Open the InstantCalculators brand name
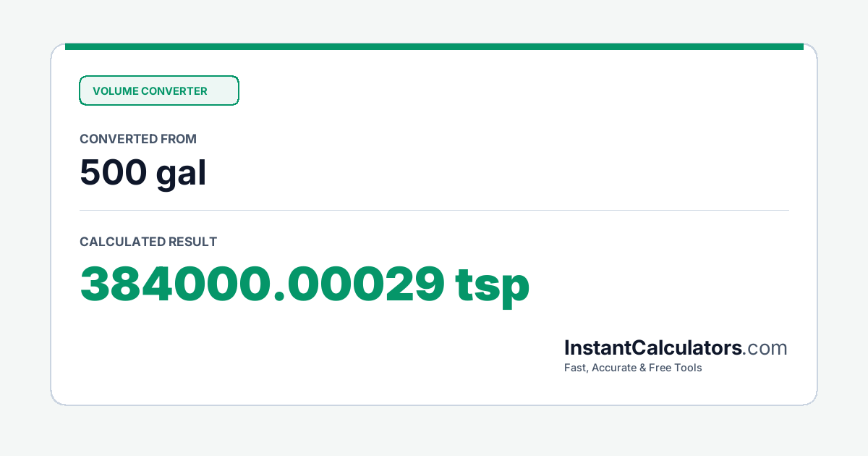The width and height of the screenshot is (868, 456). pyautogui.click(x=653, y=347)
